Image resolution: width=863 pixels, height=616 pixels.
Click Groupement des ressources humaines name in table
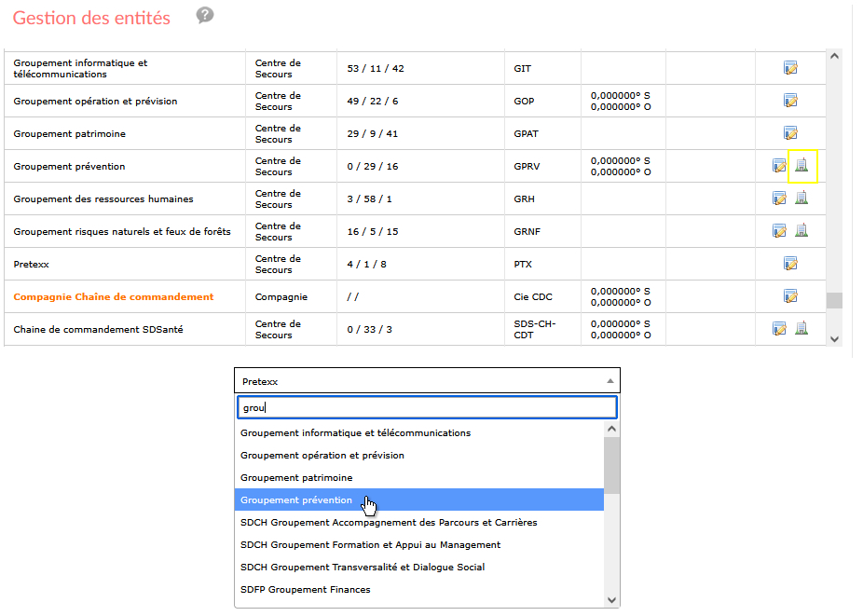click(x=103, y=198)
